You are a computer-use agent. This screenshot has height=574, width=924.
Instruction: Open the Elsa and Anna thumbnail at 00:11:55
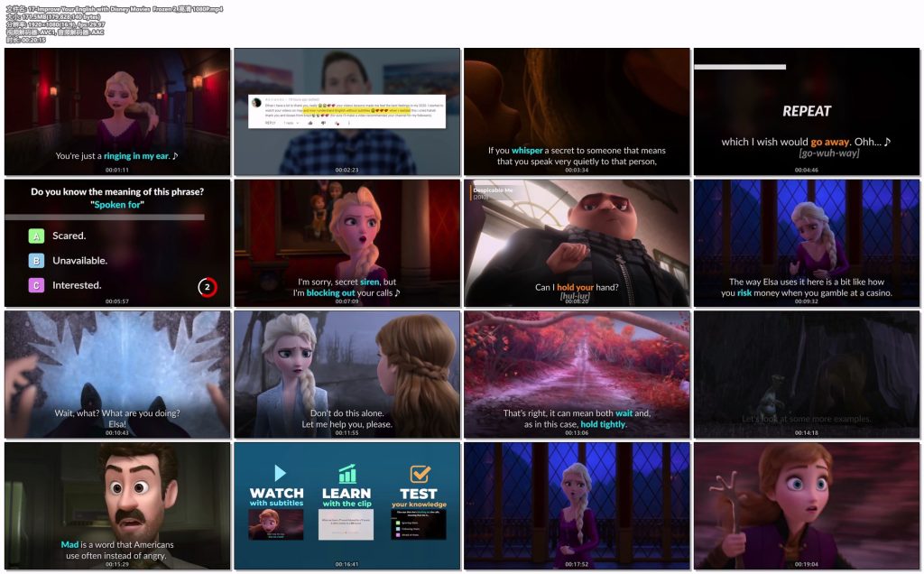(x=347, y=375)
